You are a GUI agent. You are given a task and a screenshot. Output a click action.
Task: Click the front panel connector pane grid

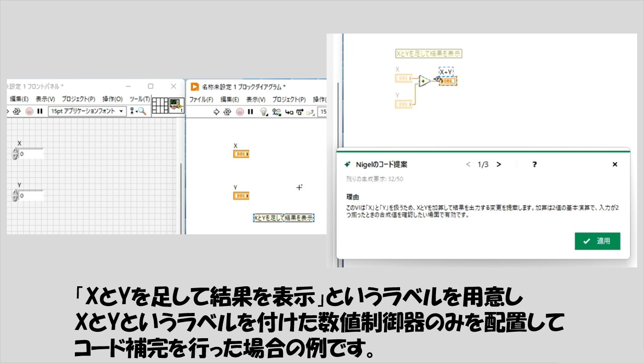click(159, 105)
